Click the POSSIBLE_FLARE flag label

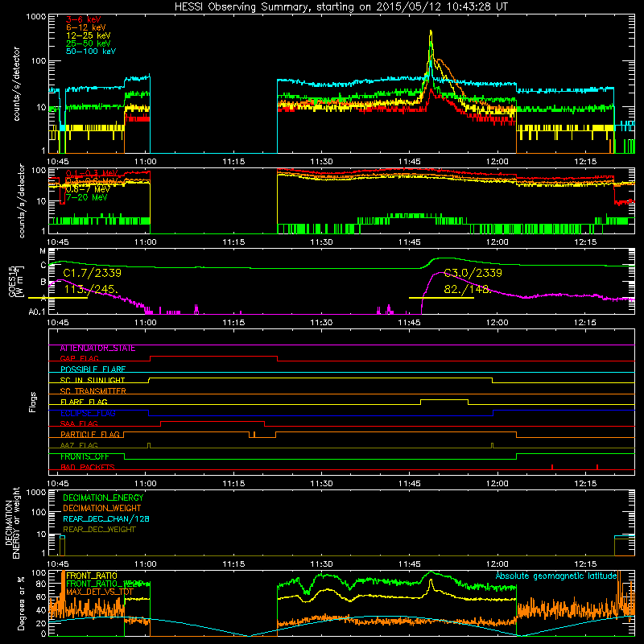[93, 369]
